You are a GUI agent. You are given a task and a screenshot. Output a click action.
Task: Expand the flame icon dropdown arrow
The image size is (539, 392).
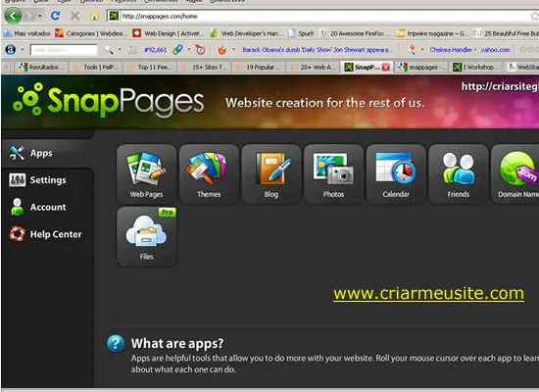click(x=233, y=50)
